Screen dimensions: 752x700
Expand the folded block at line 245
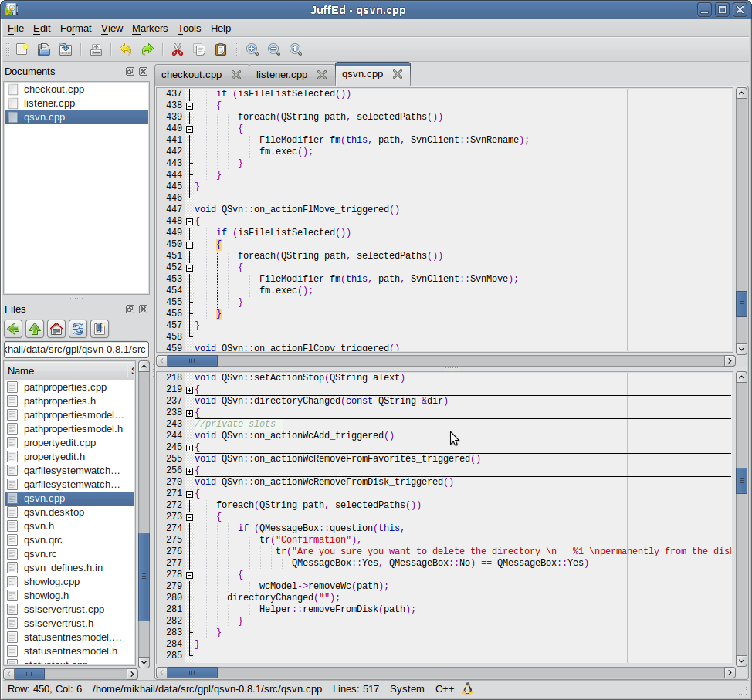tap(189, 448)
